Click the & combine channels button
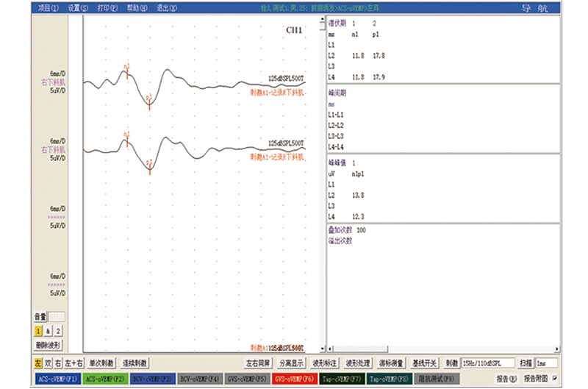 point(48,331)
